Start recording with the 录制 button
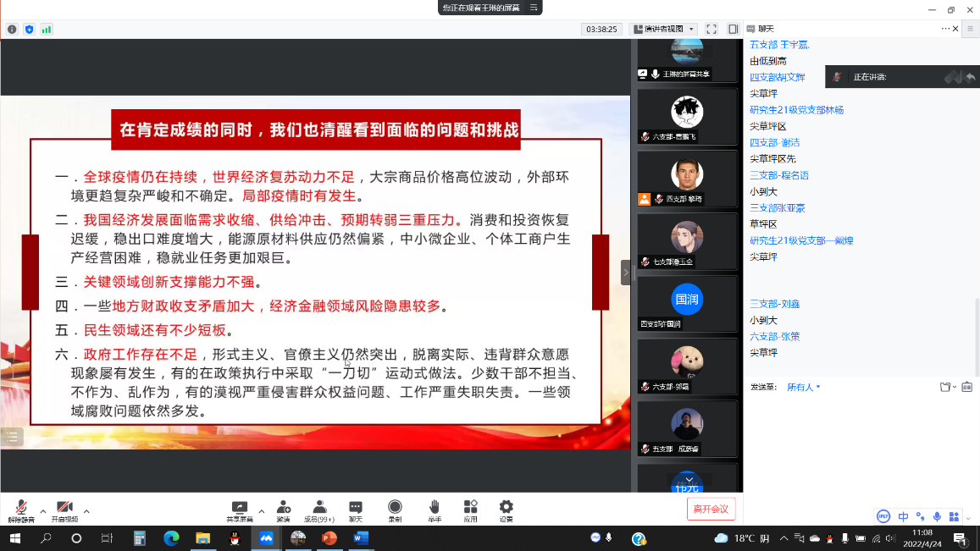 click(x=395, y=510)
